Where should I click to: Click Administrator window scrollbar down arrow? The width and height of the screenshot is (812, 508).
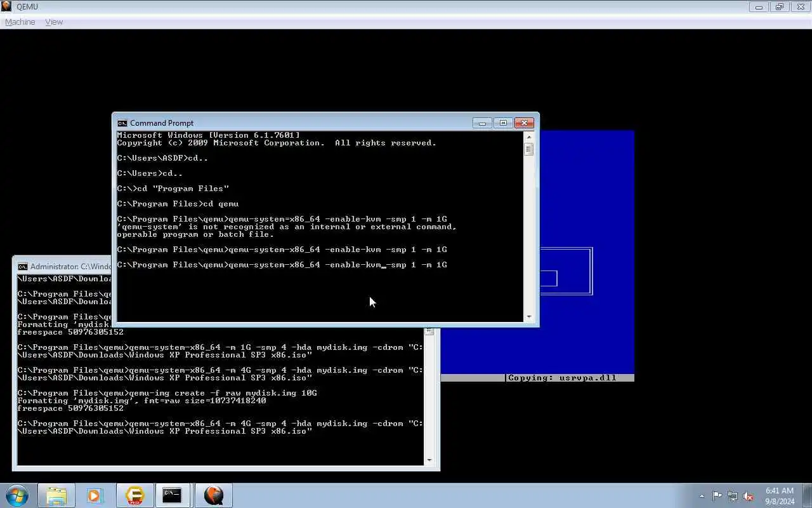429,460
